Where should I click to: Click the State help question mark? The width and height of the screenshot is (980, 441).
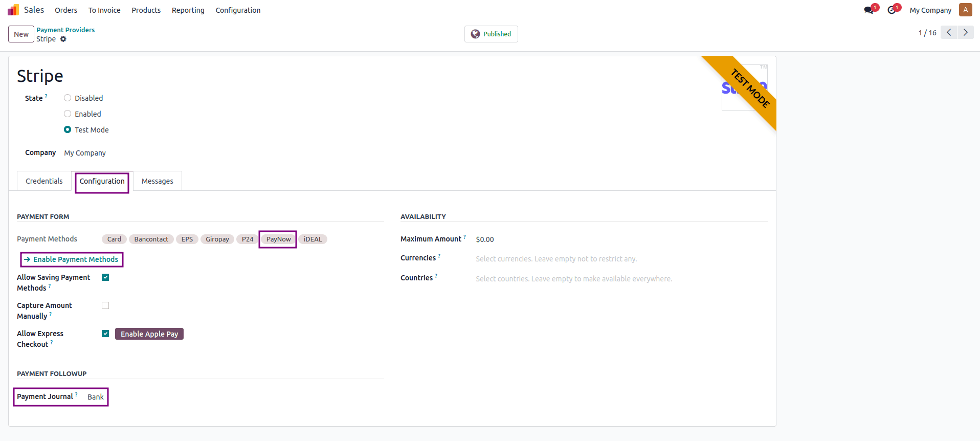pyautogui.click(x=46, y=96)
